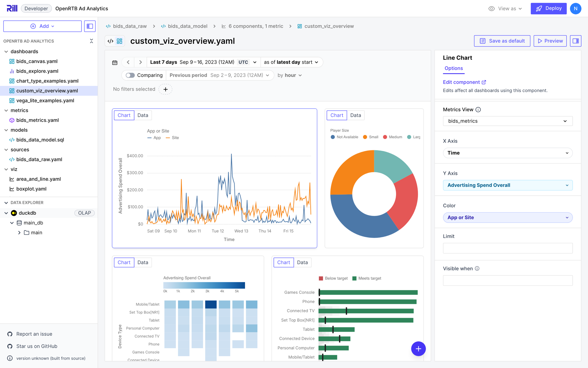Select Data tab on donut chart
The image size is (588, 368).
(356, 115)
